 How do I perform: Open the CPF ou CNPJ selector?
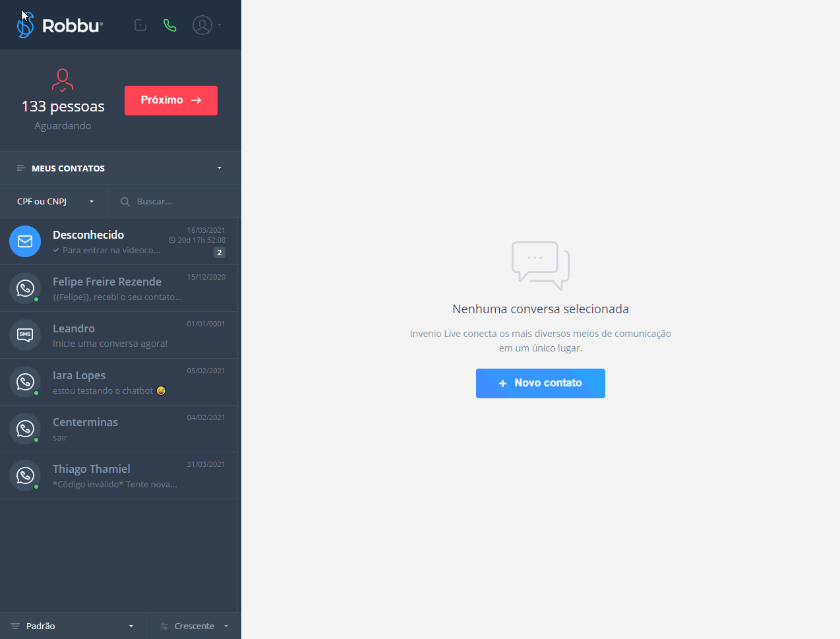click(x=55, y=201)
